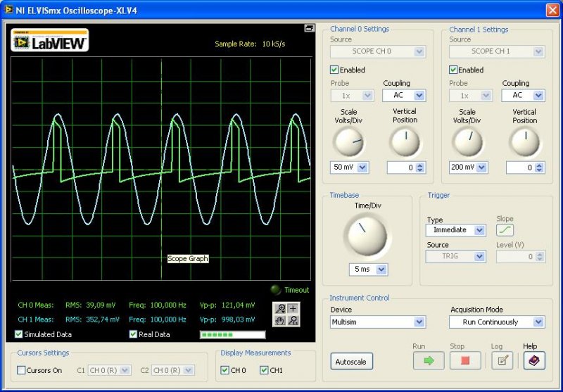This screenshot has height=392, width=563.
Task: Uncheck Real Data
Action: coord(133,334)
